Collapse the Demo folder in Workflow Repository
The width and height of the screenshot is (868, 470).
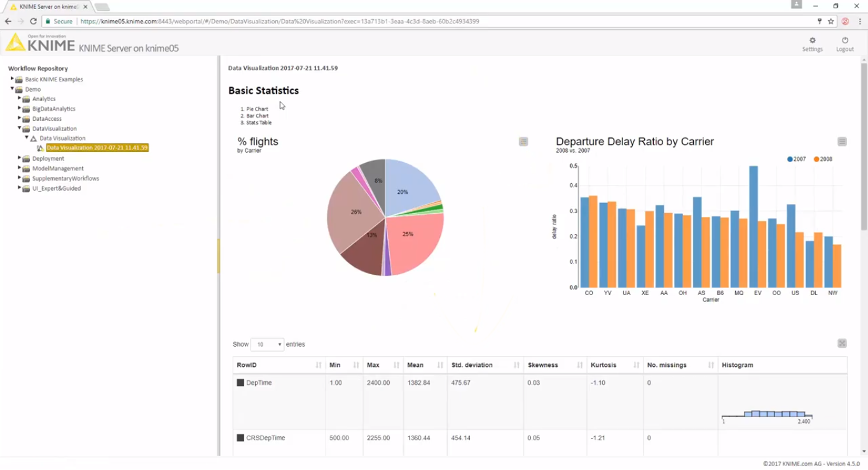tap(11, 89)
